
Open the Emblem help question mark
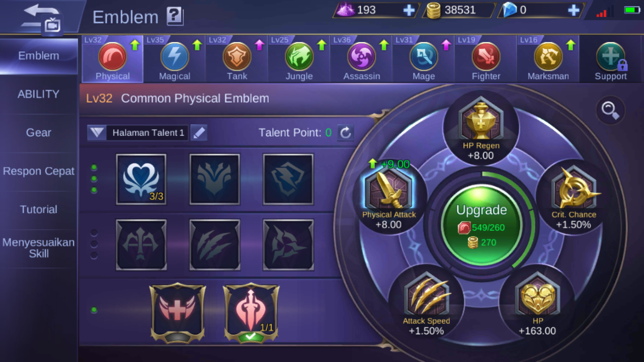pyautogui.click(x=175, y=17)
